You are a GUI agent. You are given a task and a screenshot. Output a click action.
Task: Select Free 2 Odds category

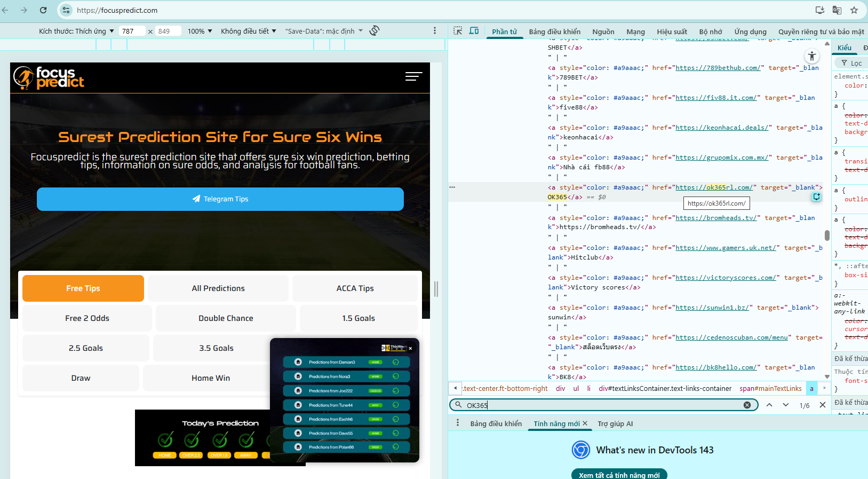[x=87, y=318]
